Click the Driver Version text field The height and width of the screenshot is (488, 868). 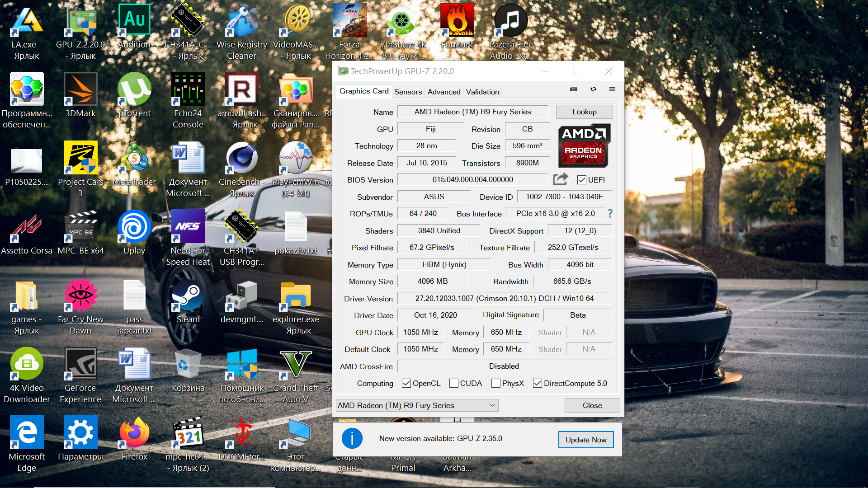tap(504, 298)
